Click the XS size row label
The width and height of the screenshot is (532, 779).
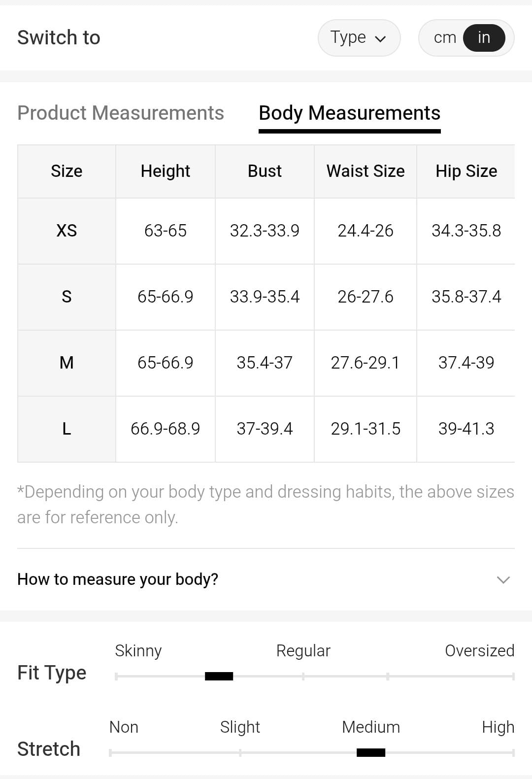tap(66, 231)
